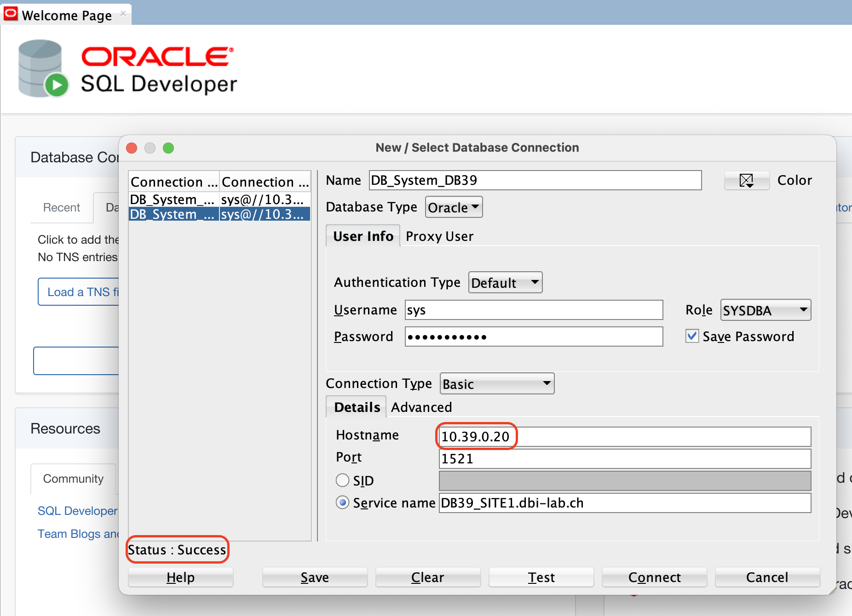Click the Password input field
The width and height of the screenshot is (852, 616).
(534, 337)
